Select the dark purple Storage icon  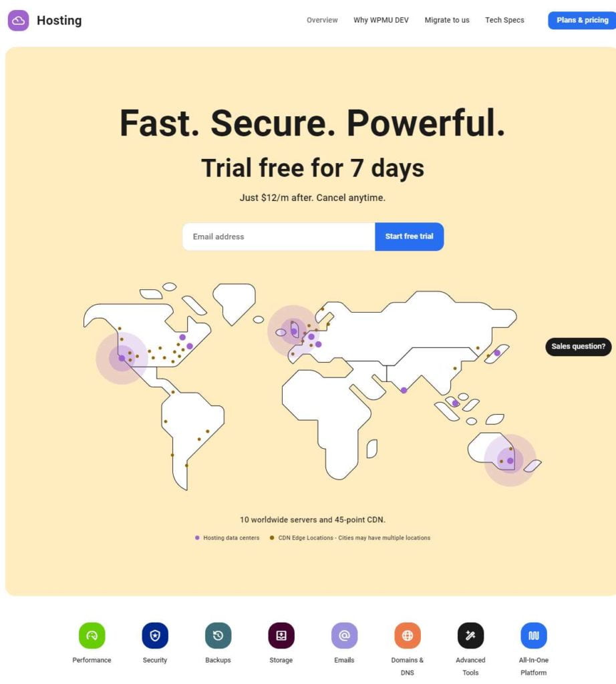tap(281, 635)
